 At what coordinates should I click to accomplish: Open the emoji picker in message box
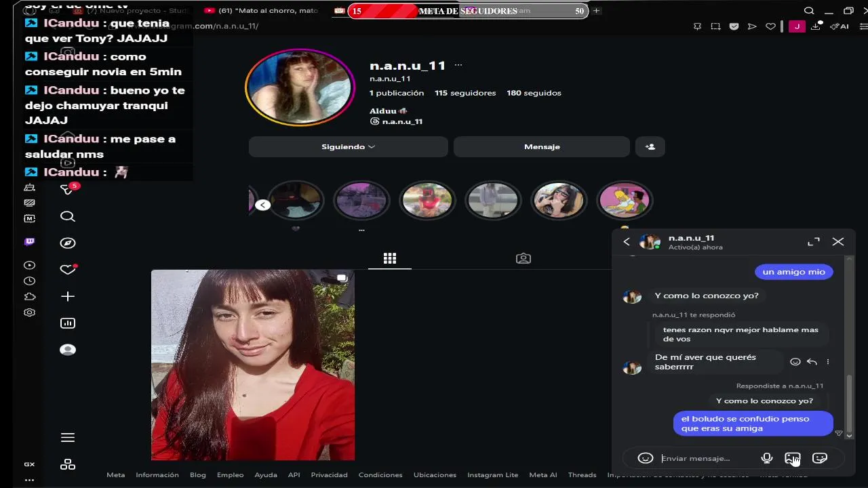click(645, 458)
